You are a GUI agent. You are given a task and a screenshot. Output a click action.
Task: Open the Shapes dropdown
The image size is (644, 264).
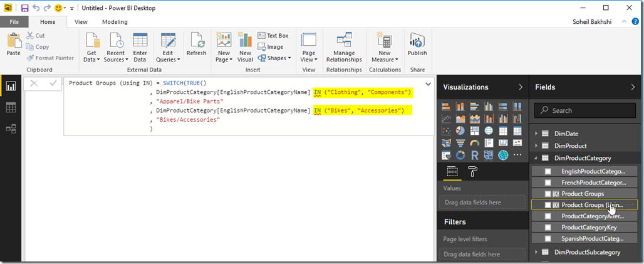pos(274,58)
